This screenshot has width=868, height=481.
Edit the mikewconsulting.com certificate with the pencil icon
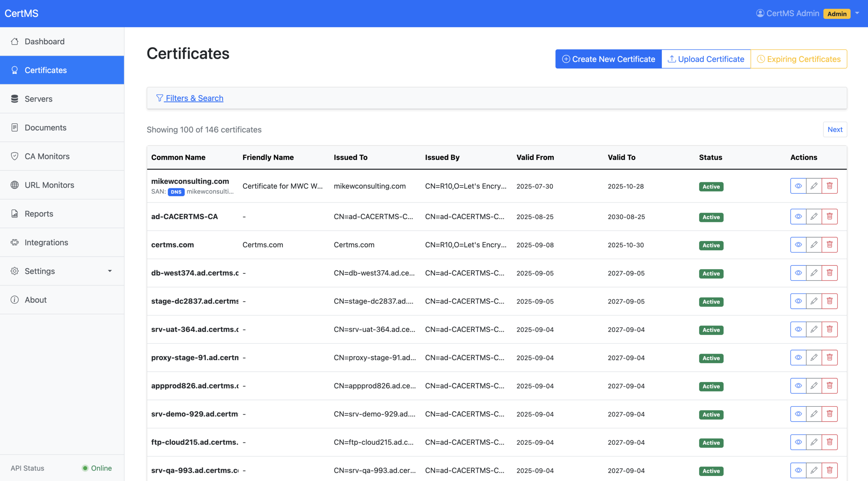coord(814,186)
